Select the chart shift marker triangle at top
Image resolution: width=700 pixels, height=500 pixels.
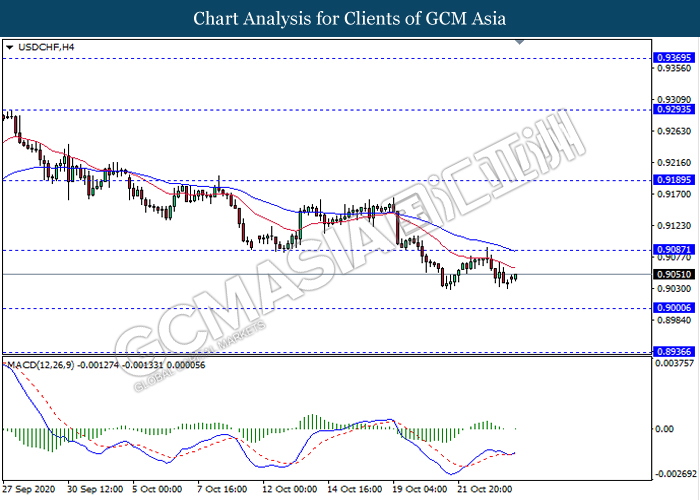(519, 42)
